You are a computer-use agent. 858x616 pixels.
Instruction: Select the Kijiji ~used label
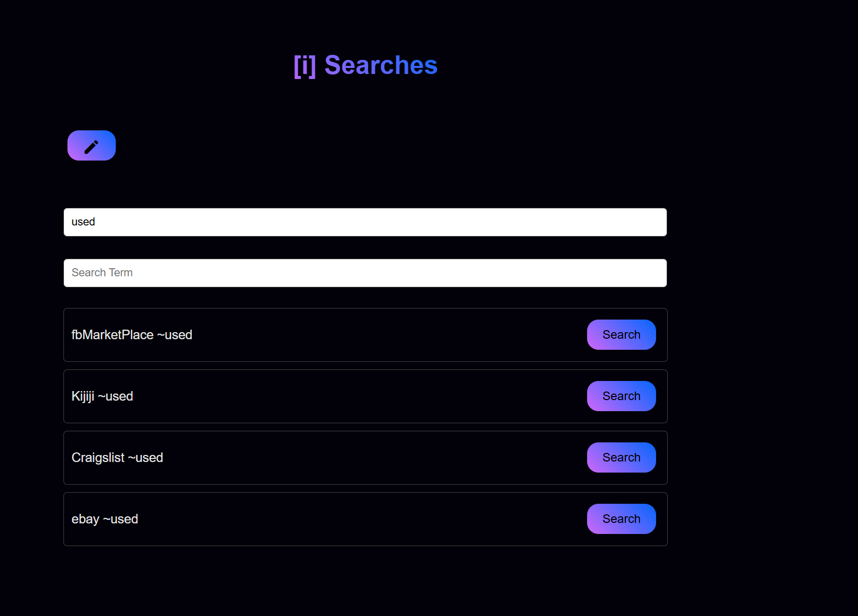(x=102, y=396)
